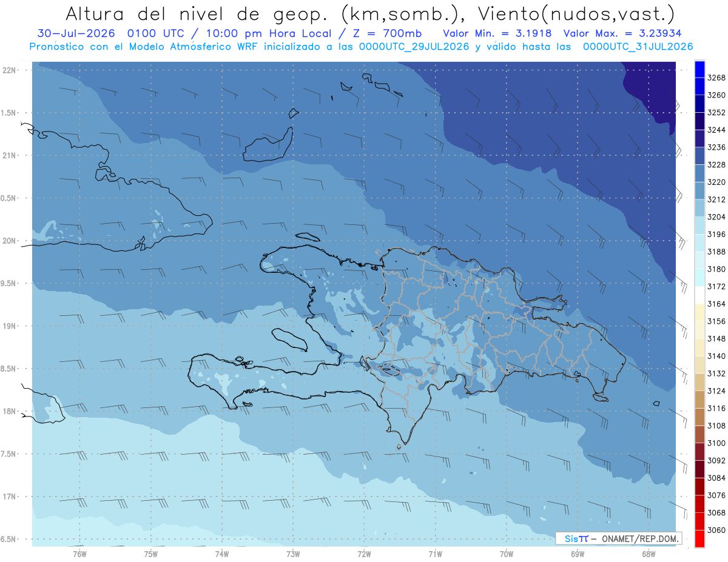Click the latitude label '8.5N'
Image resolution: width=728 pixels, height=562 pixels.
(x=8, y=369)
